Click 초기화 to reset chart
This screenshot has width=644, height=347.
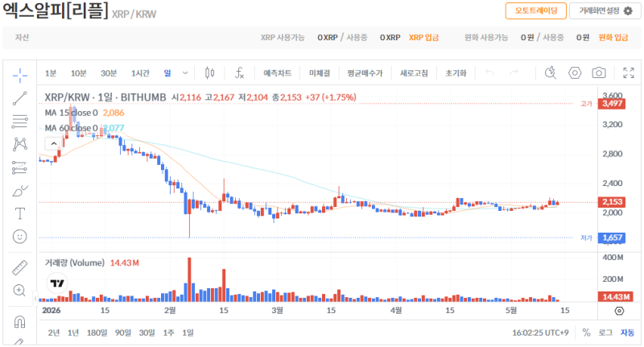456,73
